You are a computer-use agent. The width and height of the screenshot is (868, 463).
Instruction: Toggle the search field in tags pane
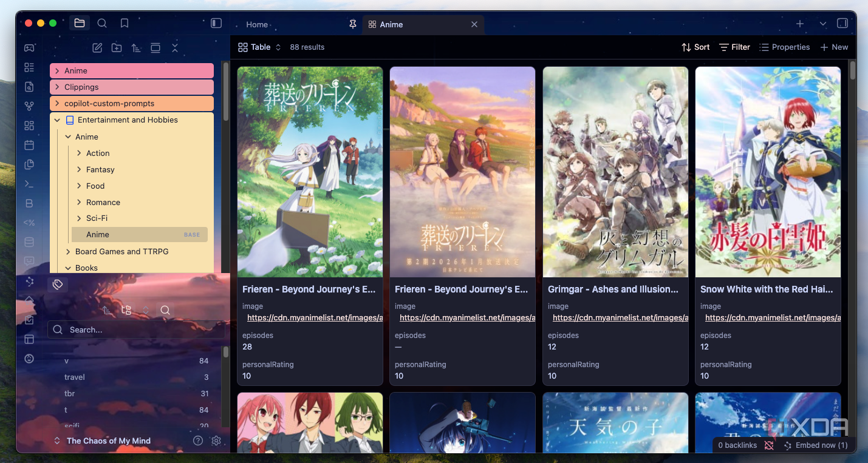(165, 310)
